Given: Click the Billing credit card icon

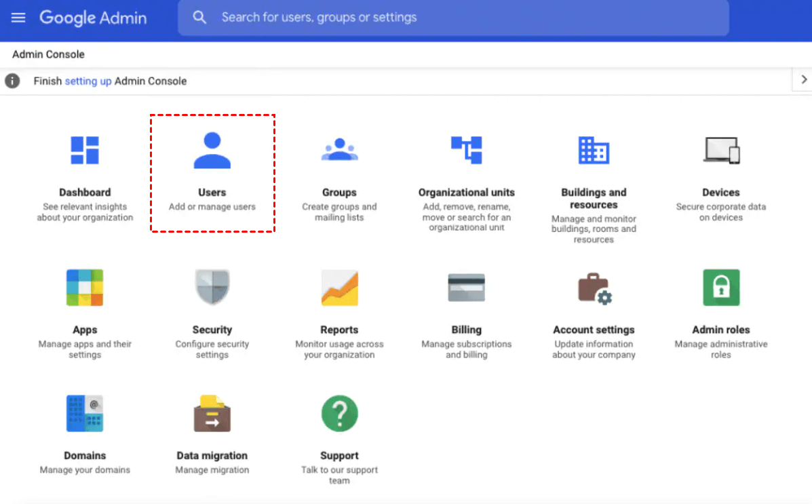Looking at the screenshot, I should (467, 288).
